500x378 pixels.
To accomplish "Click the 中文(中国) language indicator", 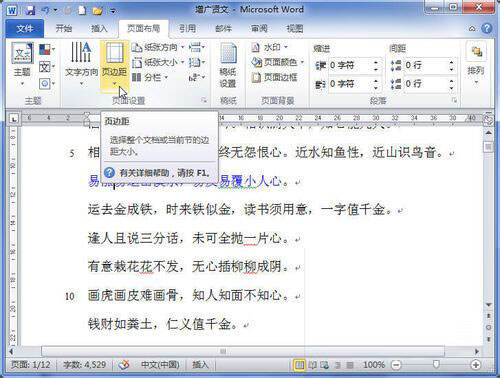I will point(160,365).
